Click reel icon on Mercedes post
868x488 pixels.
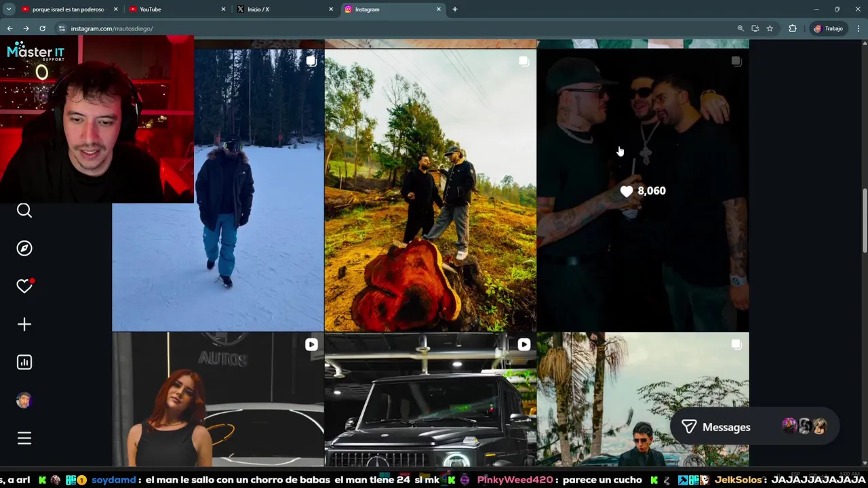(524, 345)
